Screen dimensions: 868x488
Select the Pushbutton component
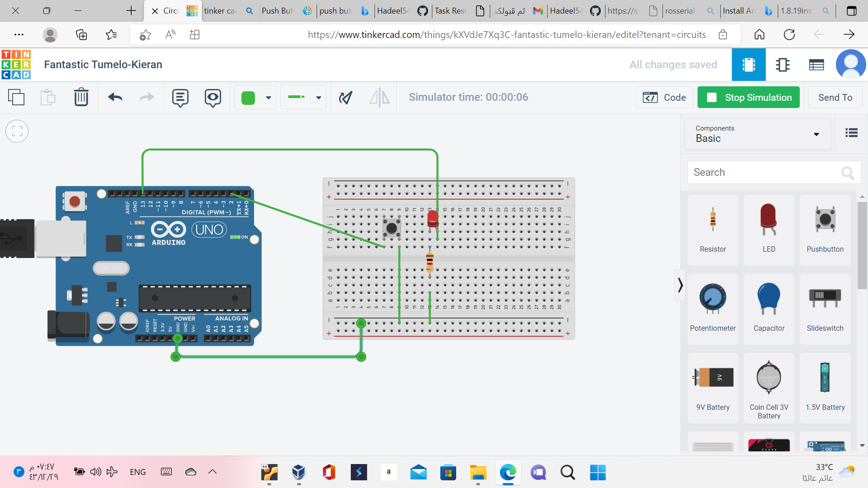point(825,230)
